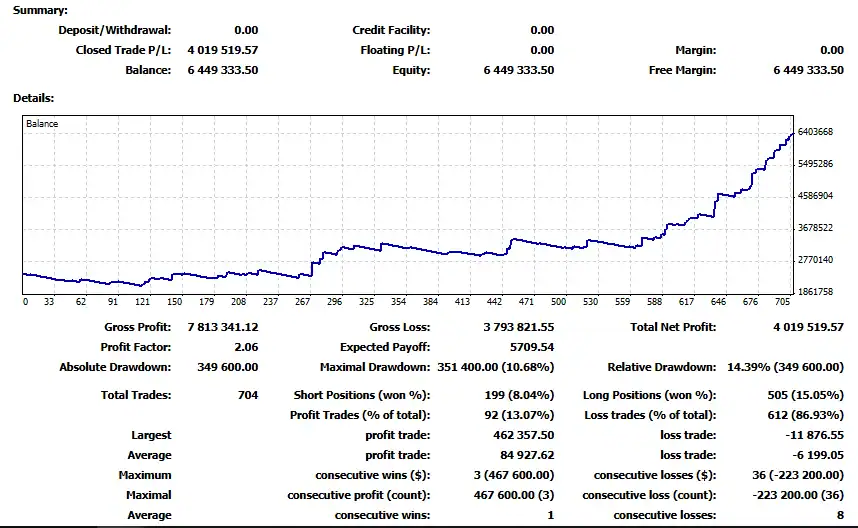This screenshot has height=528, width=858.
Task: Select the "Deposit/Withdrawal:" label
Action: [115, 30]
